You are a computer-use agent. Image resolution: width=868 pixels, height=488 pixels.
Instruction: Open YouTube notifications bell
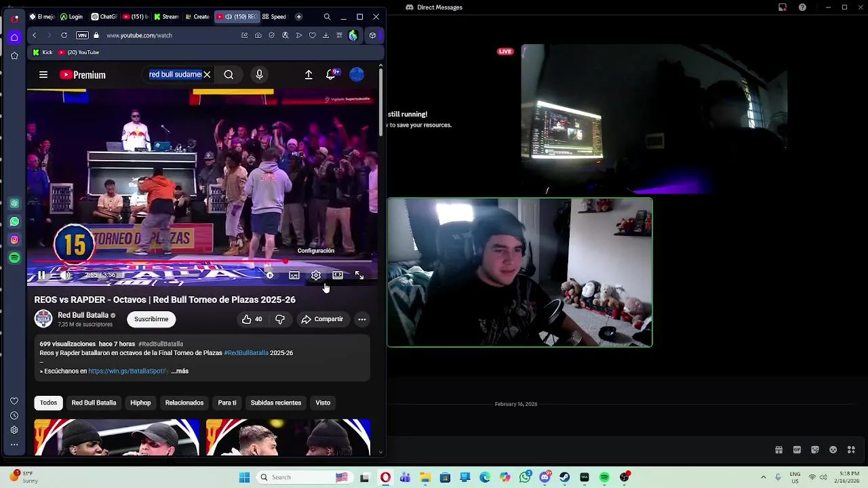331,75
